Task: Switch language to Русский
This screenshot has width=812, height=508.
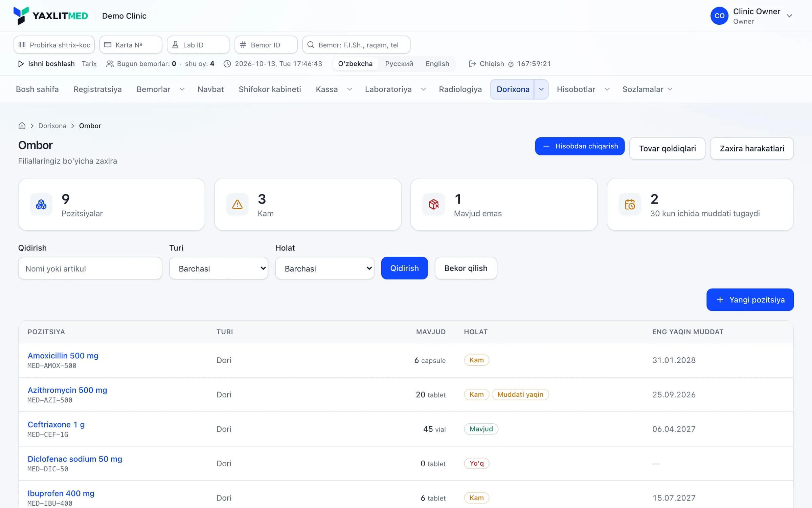Action: 399,64
